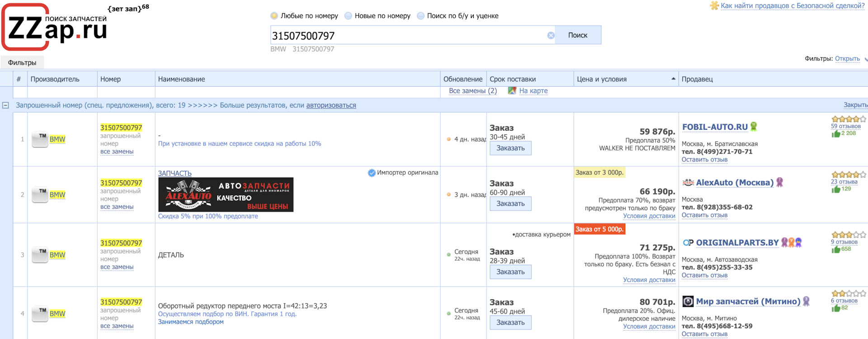Image resolution: width=868 pixels, height=339 pixels.
Task: Click the ZZap.ru logo
Action: click(x=55, y=27)
